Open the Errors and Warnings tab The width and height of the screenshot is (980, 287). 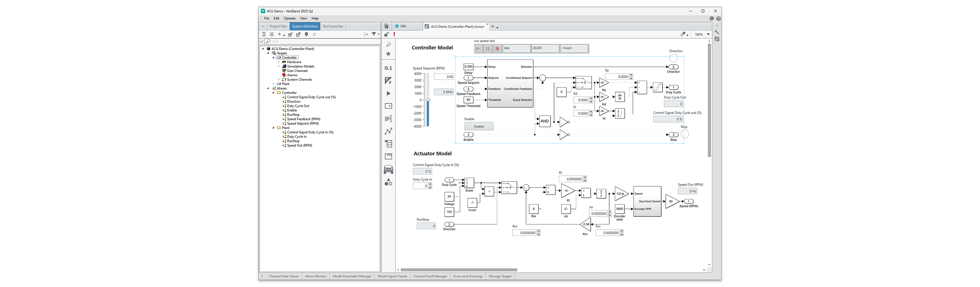(468, 276)
